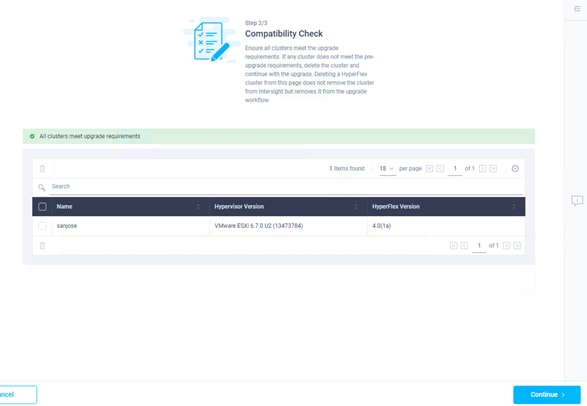Click the Step 2/3 label

tap(256, 23)
